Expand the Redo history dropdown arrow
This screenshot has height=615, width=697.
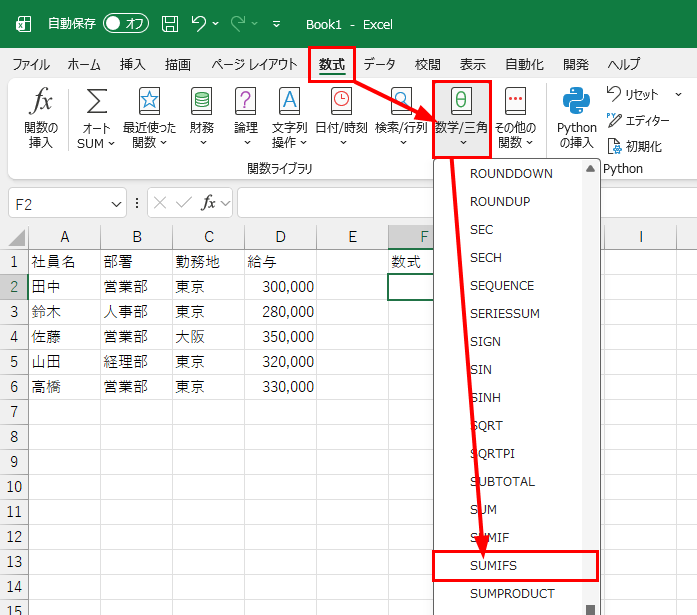[255, 24]
